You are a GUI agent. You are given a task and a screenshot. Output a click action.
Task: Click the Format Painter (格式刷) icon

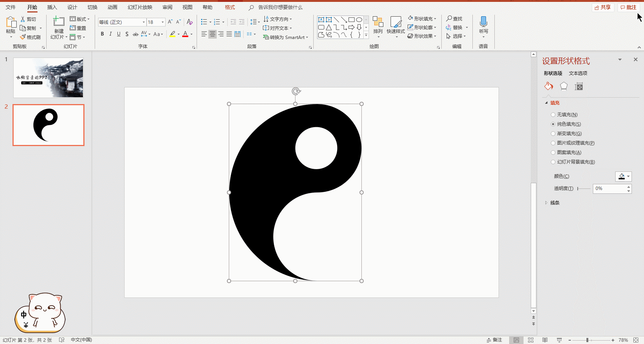point(23,37)
